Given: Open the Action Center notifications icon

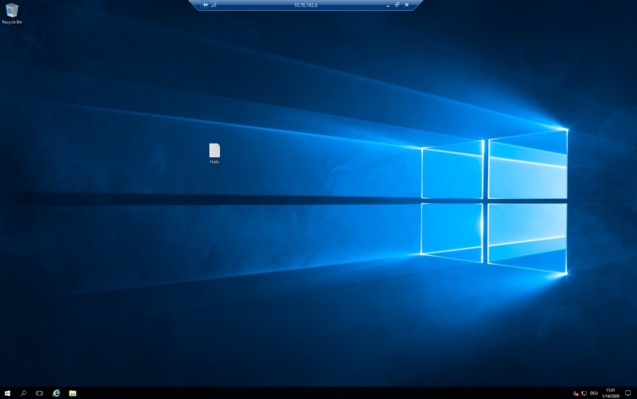Looking at the screenshot, I should pyautogui.click(x=628, y=393).
